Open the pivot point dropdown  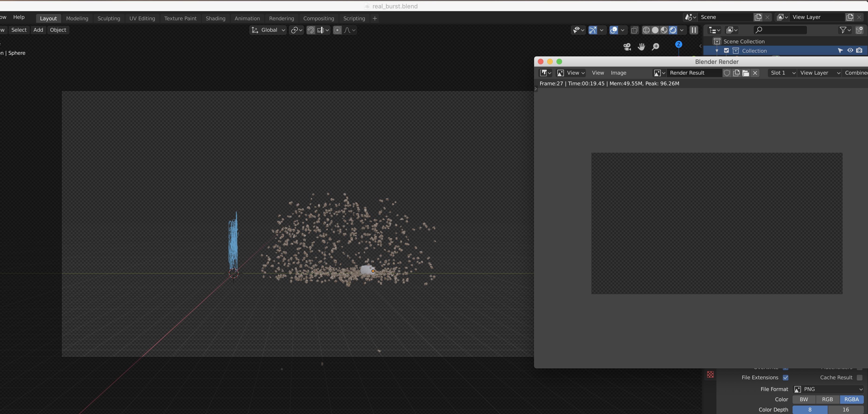[x=297, y=30]
